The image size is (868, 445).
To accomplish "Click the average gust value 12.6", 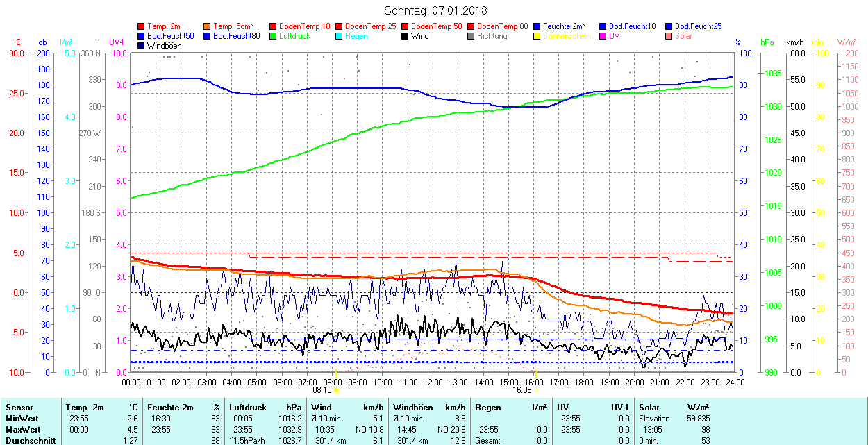I will tap(458, 441).
